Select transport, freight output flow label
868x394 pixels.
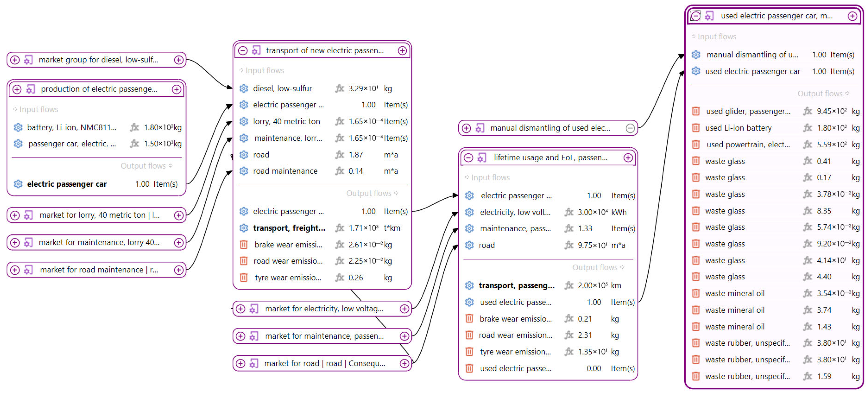(289, 228)
